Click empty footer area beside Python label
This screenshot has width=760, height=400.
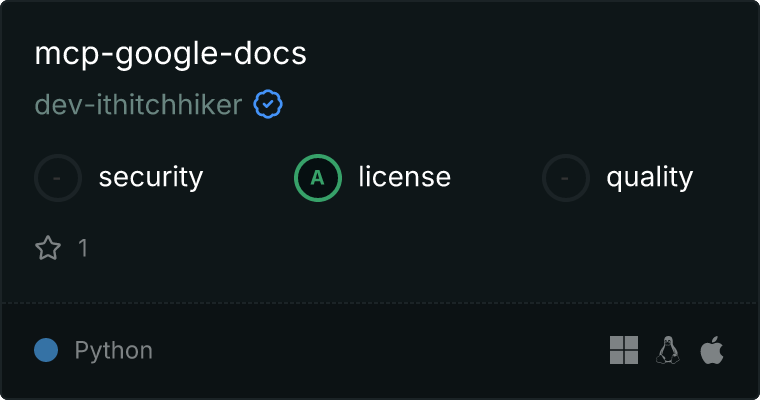(378, 350)
